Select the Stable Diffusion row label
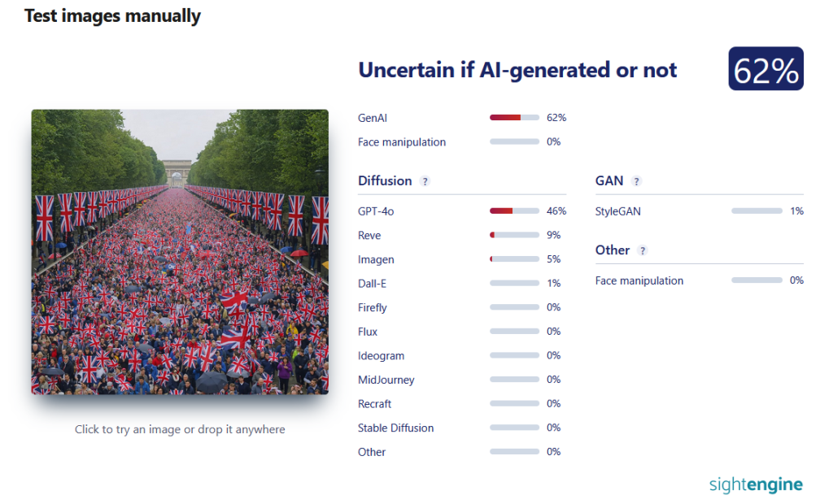 coord(395,428)
